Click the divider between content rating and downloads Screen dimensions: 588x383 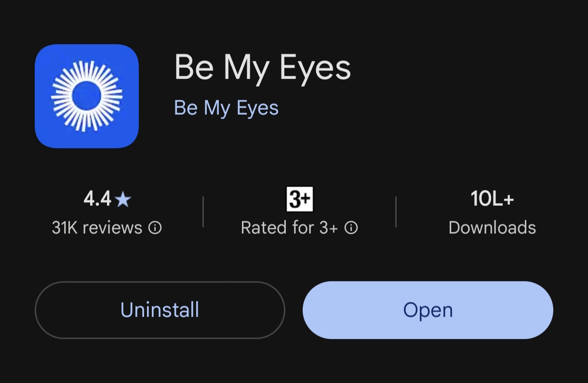(396, 211)
